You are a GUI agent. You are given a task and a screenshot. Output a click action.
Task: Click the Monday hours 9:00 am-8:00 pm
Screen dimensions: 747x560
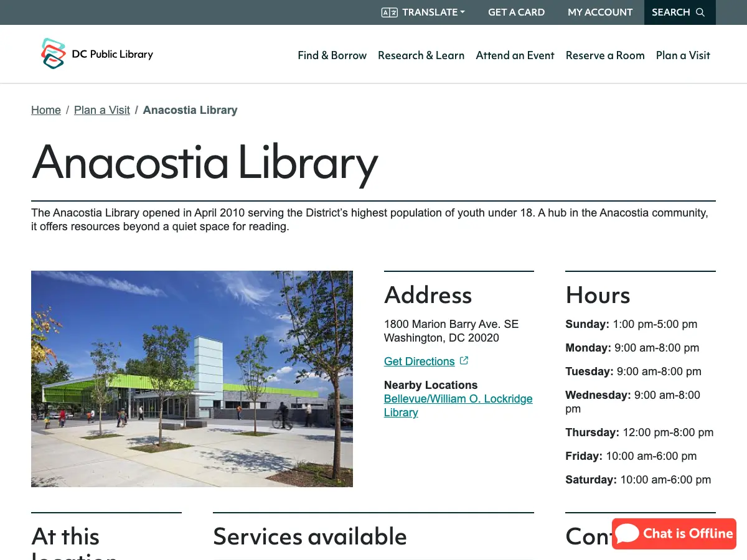[657, 348]
